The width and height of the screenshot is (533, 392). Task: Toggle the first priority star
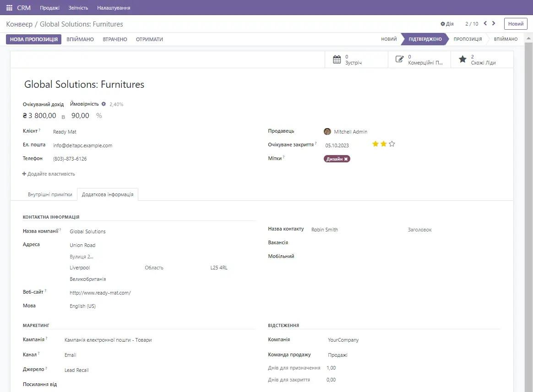click(376, 144)
